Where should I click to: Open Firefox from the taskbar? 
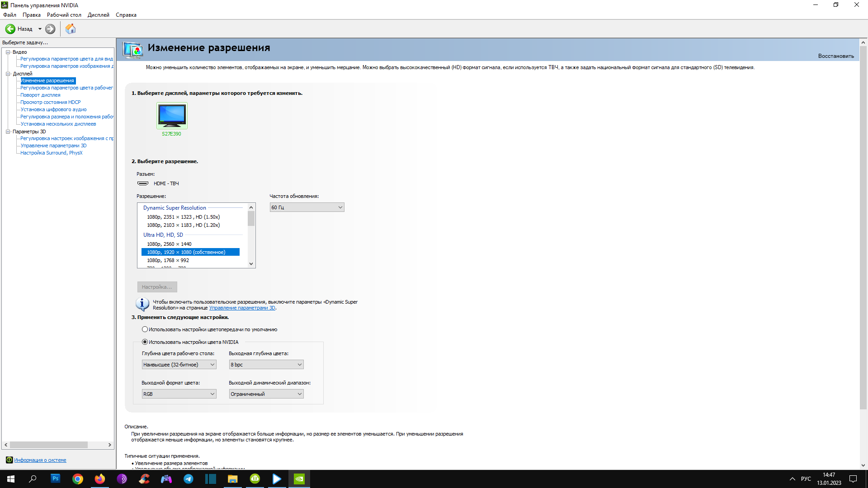pos(100,479)
